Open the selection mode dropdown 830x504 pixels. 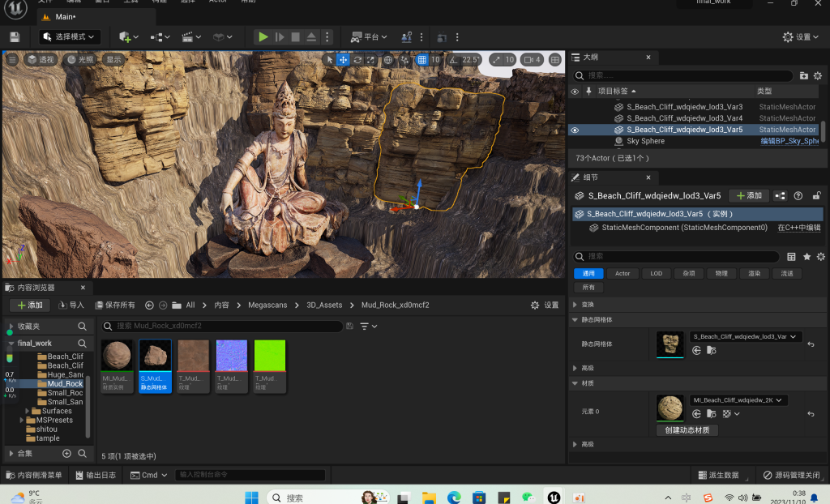tap(69, 37)
